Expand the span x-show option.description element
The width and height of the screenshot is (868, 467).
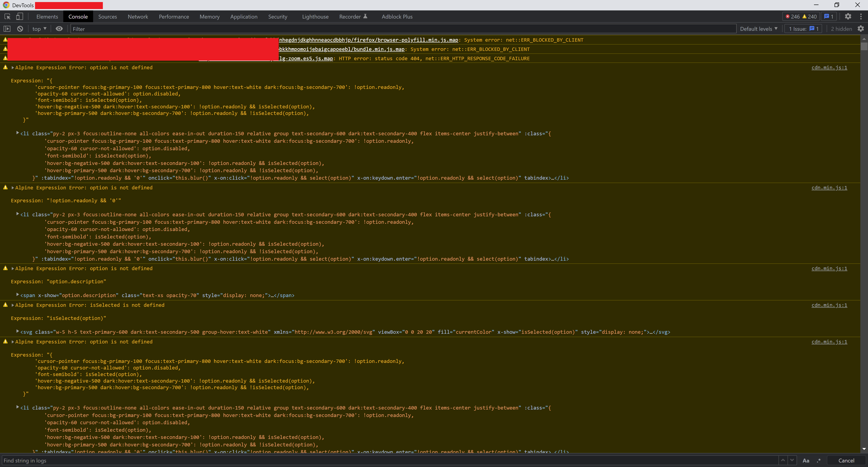[18, 295]
